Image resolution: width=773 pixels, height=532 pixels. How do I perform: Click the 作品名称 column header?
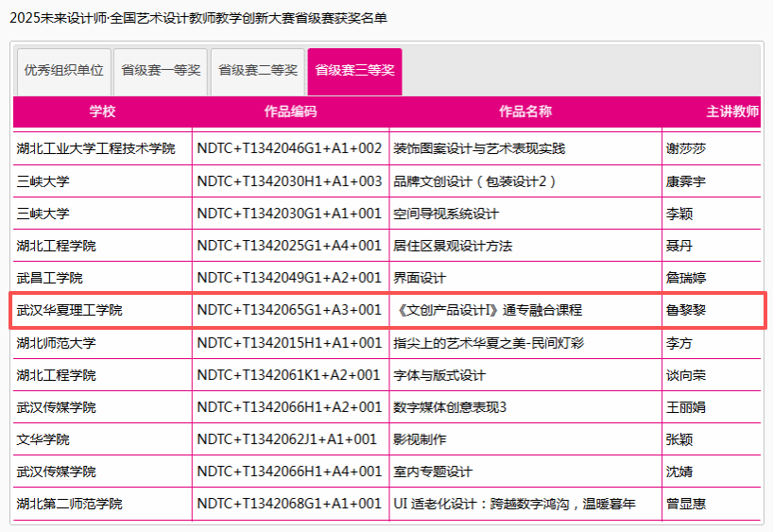pyautogui.click(x=524, y=112)
